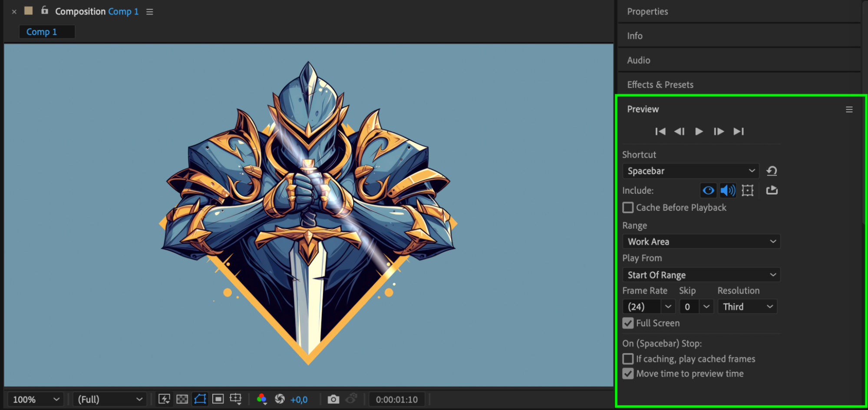Image resolution: width=868 pixels, height=410 pixels.
Task: Disable Move time to preview time
Action: [628, 374]
